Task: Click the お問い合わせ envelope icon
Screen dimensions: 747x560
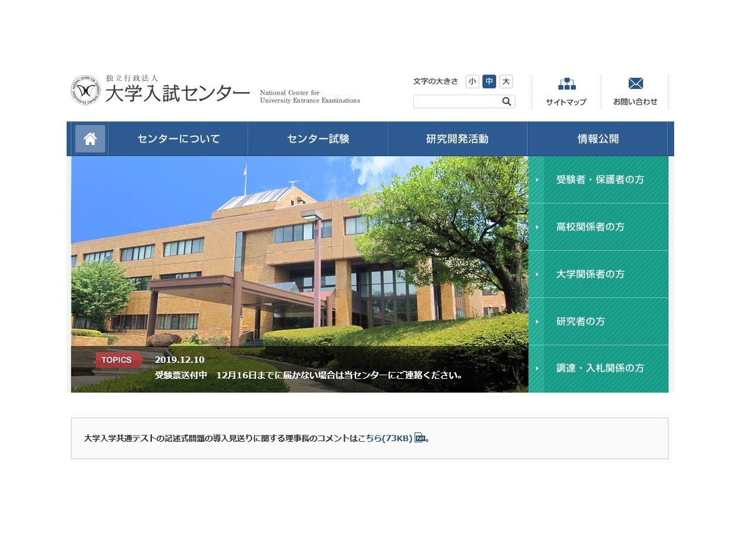Action: (x=635, y=83)
